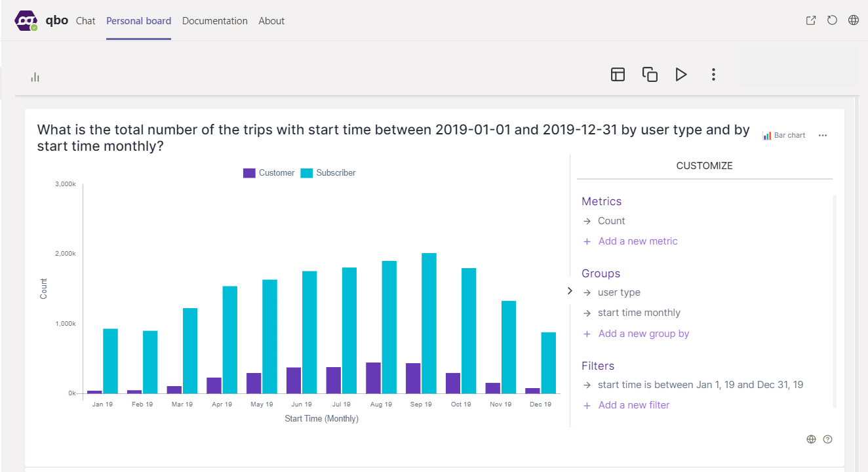
Task: Toggle Customer series in chart legend
Action: pos(269,173)
